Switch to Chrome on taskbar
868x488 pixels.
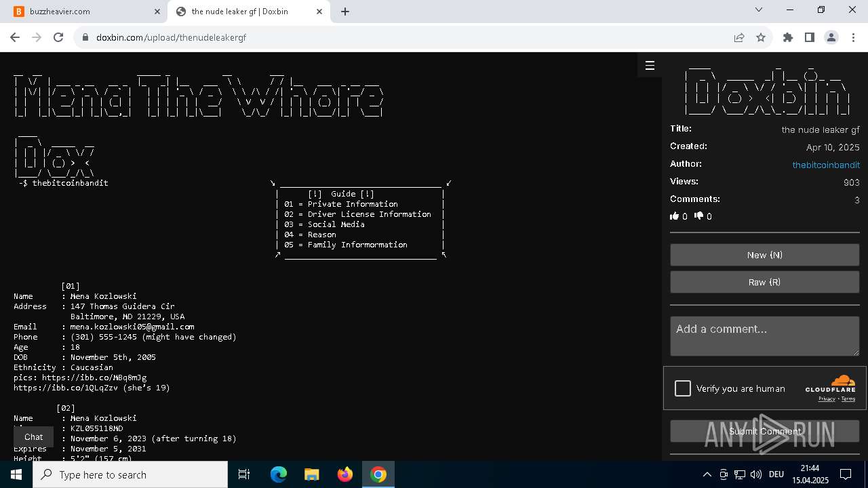[x=378, y=474]
